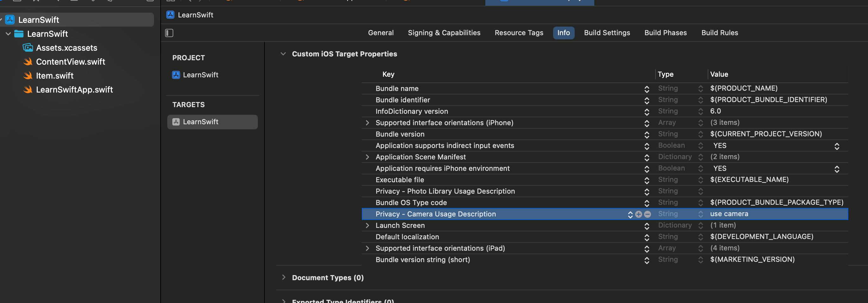The width and height of the screenshot is (868, 303).
Task: Switch to the Build Settings tab
Action: coord(607,33)
